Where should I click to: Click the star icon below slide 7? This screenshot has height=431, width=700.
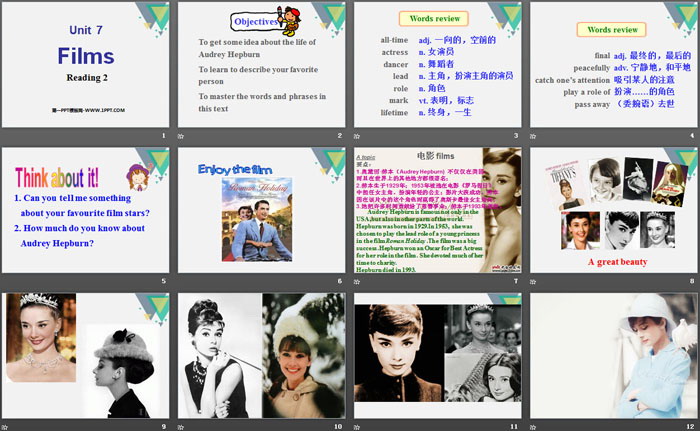(x=359, y=281)
